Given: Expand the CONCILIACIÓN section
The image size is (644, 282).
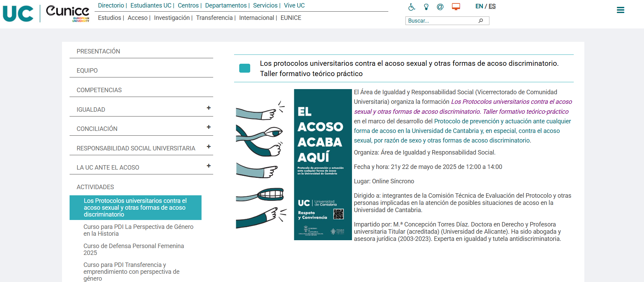Looking at the screenshot, I should coord(208,127).
